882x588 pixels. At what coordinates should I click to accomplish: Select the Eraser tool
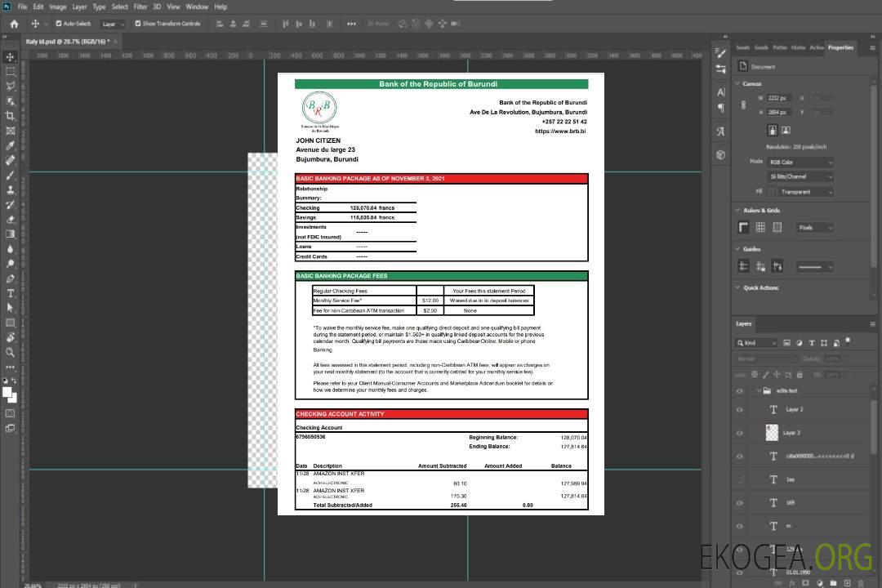[x=10, y=220]
